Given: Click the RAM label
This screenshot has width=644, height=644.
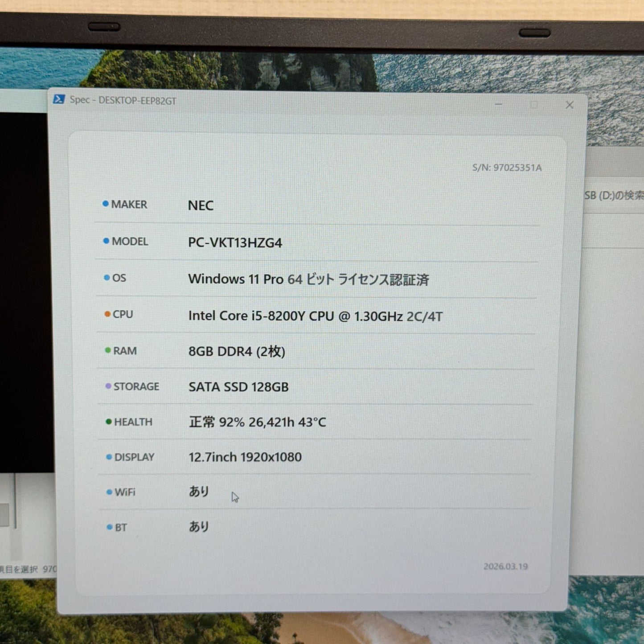Looking at the screenshot, I should 125,351.
